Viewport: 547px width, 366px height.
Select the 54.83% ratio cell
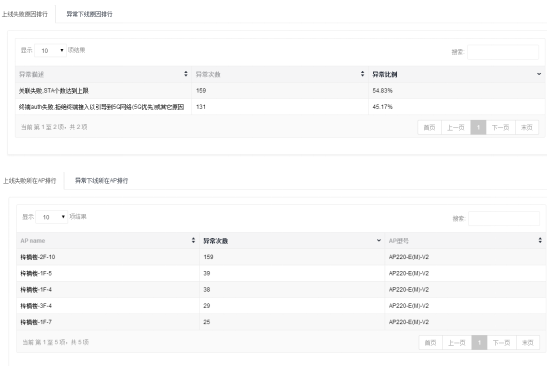coord(382,91)
